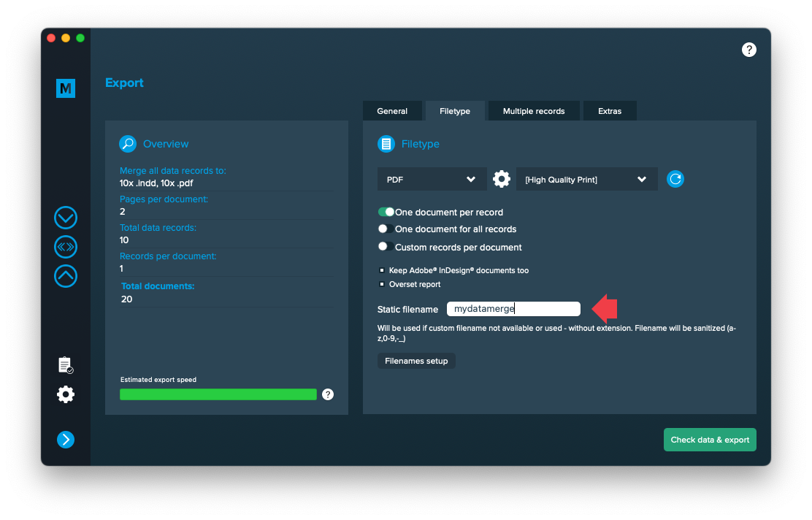Open help question mark in top right

pyautogui.click(x=748, y=50)
